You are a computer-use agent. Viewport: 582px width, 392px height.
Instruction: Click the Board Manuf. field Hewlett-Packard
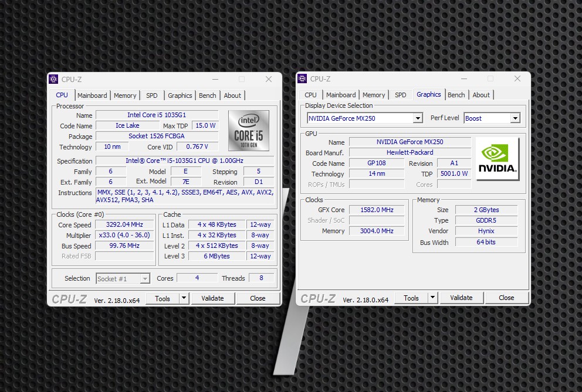410,152
